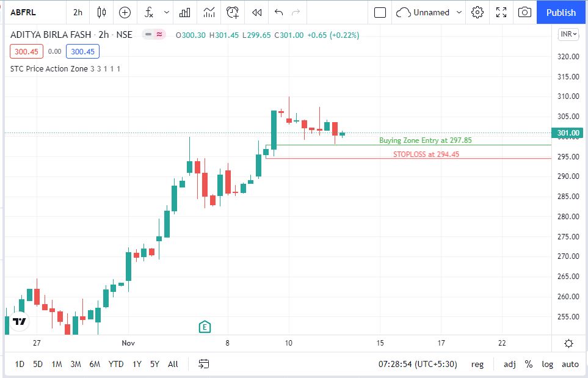Open the 2h interval dropdown
588x378 pixels.
[78, 12]
